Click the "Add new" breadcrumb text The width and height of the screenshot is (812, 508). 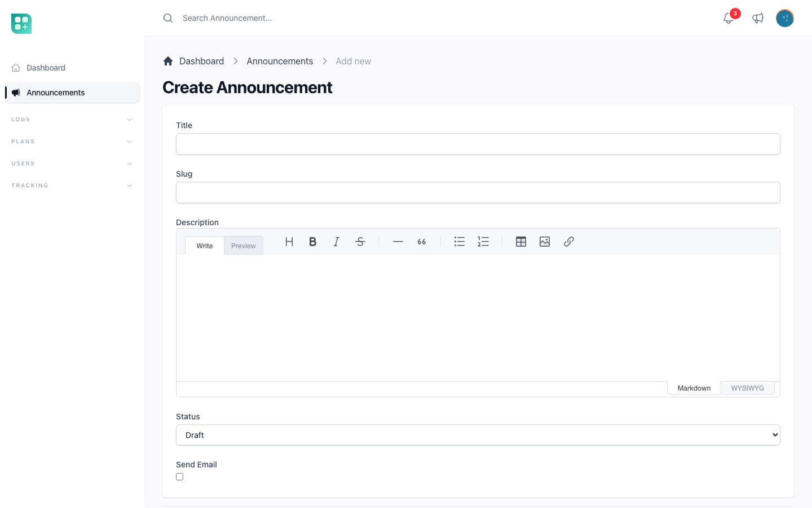coord(354,61)
